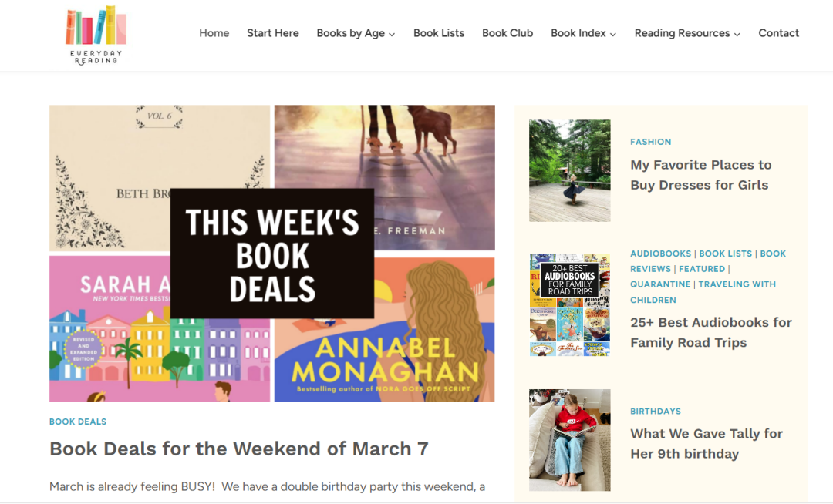This screenshot has width=833, height=504.
Task: Open the audiobooks road trips thumbnail
Action: pos(569,304)
